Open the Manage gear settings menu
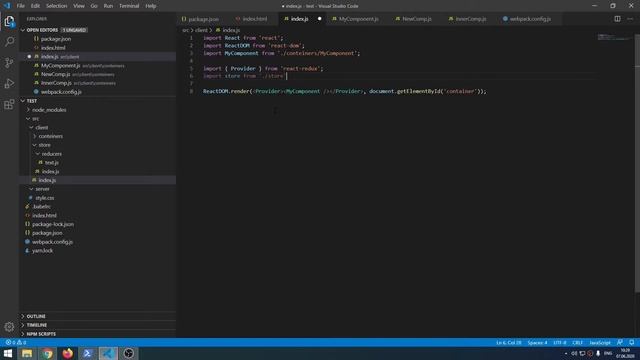 click(9, 327)
